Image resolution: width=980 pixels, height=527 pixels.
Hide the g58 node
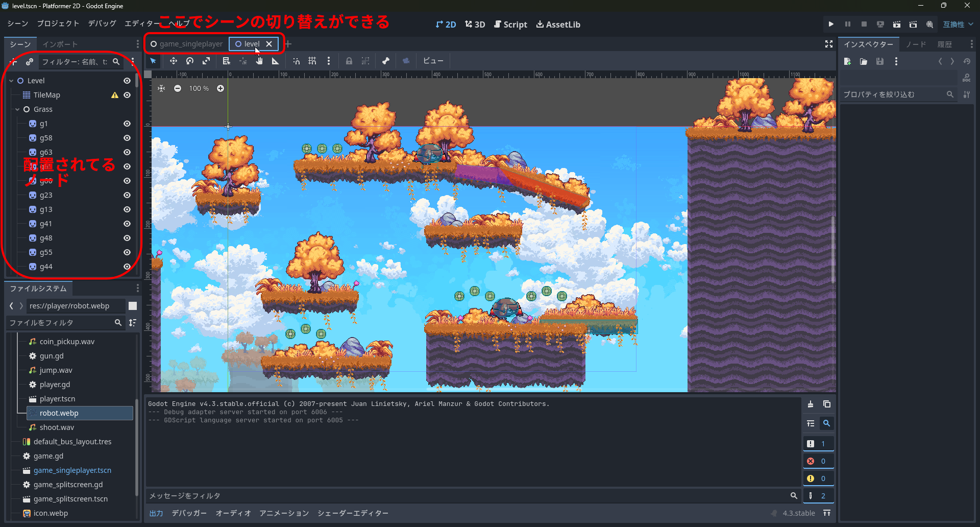(x=127, y=138)
